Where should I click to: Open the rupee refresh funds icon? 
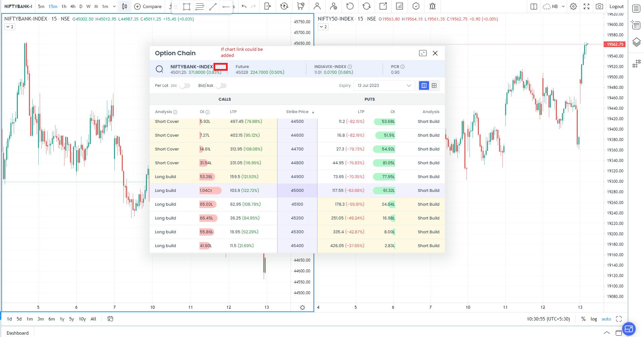[284, 6]
